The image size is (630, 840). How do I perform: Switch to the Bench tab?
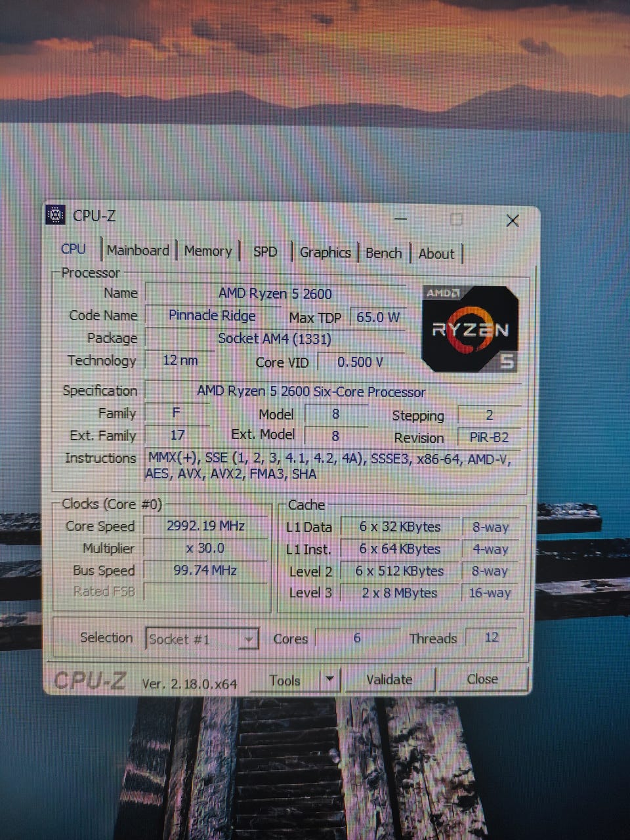(384, 253)
